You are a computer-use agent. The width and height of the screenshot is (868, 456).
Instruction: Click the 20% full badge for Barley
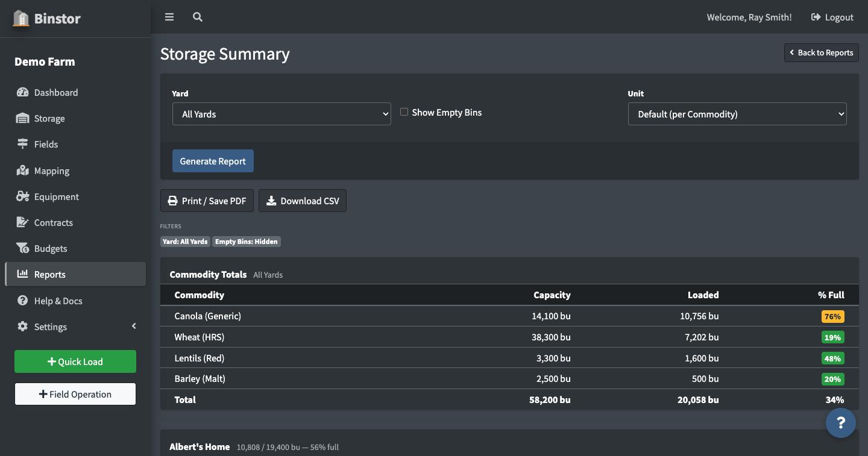tap(832, 379)
